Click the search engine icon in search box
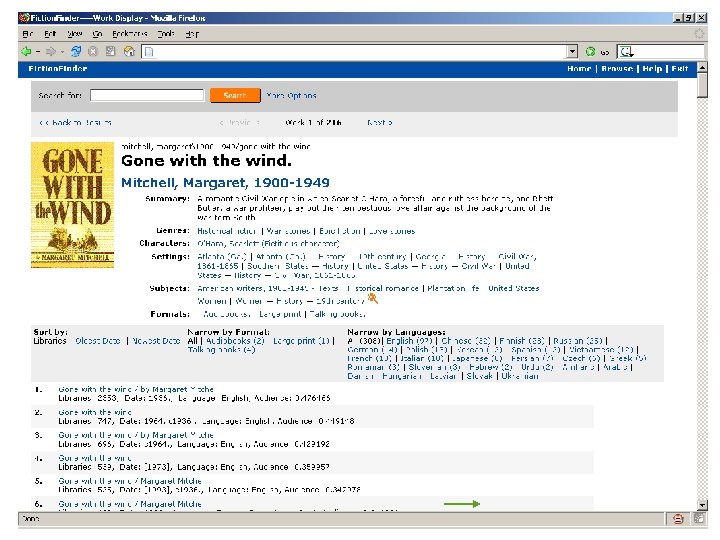This screenshot has height=540, width=720. point(626,52)
